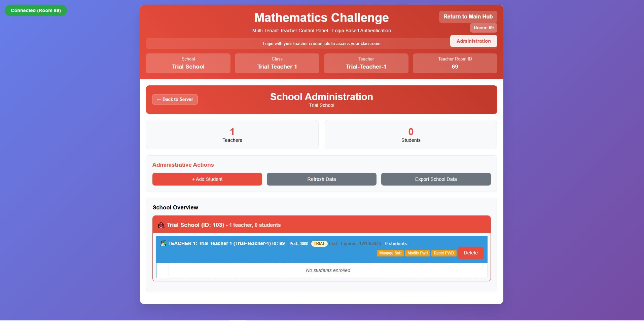Delete Trial Teacher 1
644x321 pixels.
coord(470,253)
